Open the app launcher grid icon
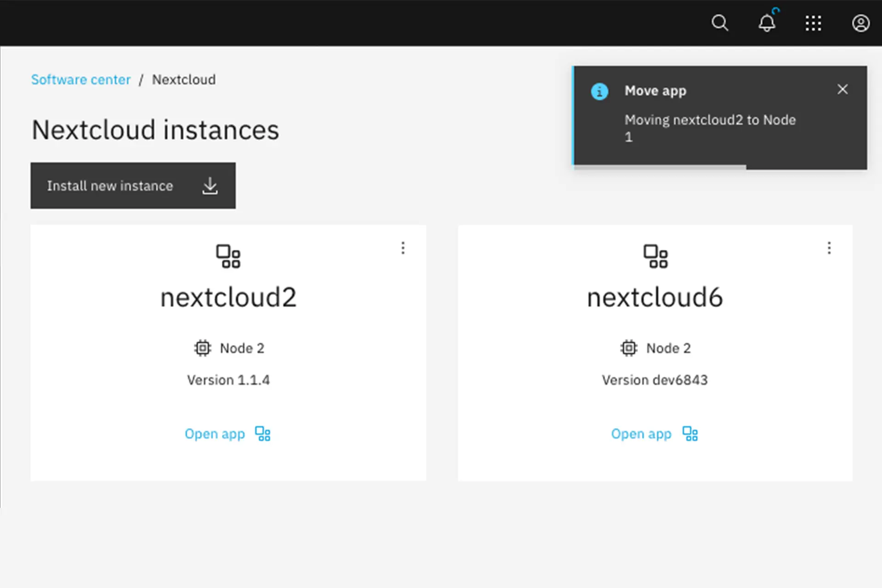882x588 pixels. pos(814,23)
